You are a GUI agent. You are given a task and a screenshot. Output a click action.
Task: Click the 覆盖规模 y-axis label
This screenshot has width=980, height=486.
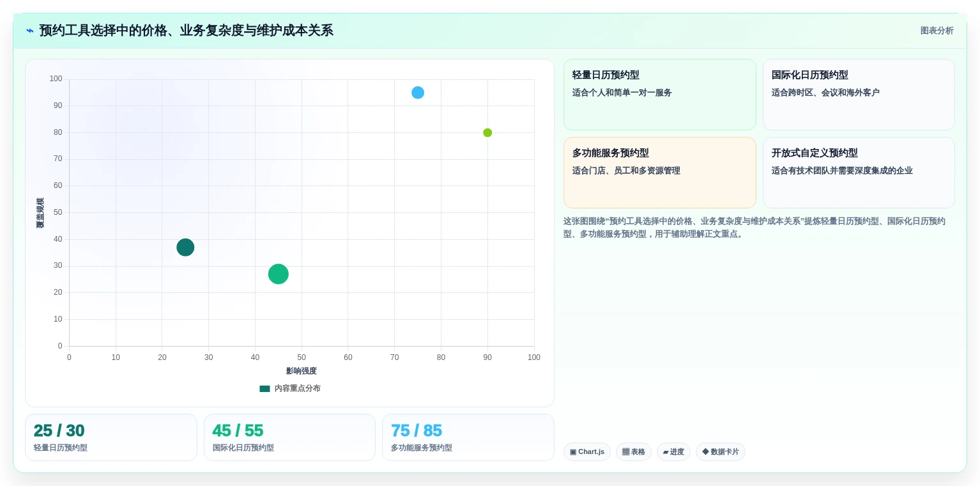pyautogui.click(x=40, y=213)
